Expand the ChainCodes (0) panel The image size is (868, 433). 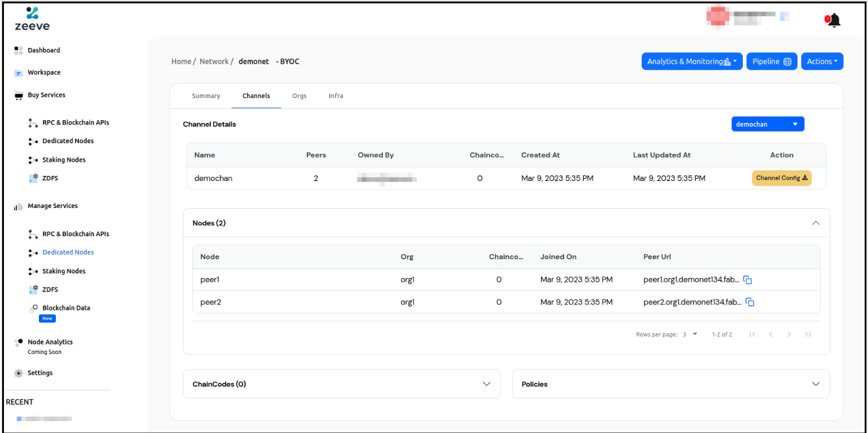click(x=487, y=384)
